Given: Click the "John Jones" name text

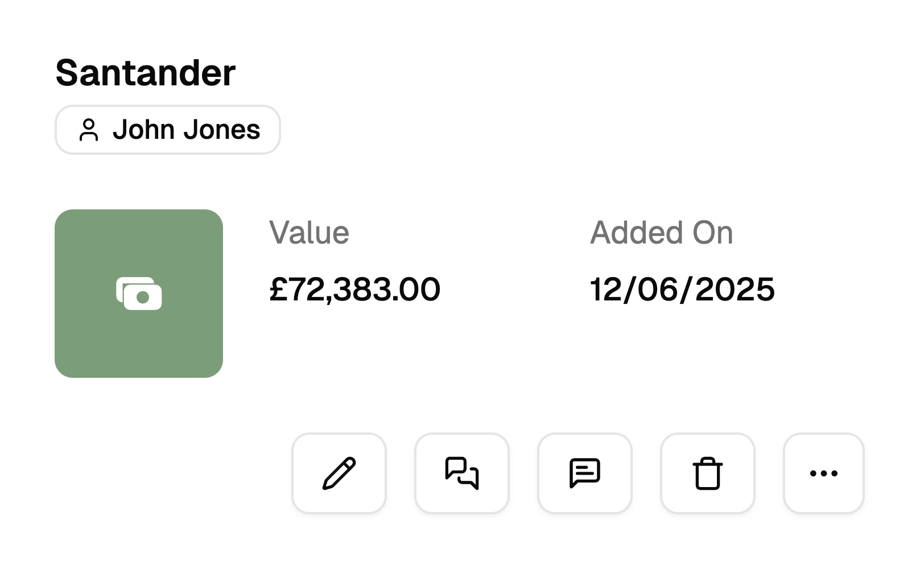Looking at the screenshot, I should pos(186,130).
